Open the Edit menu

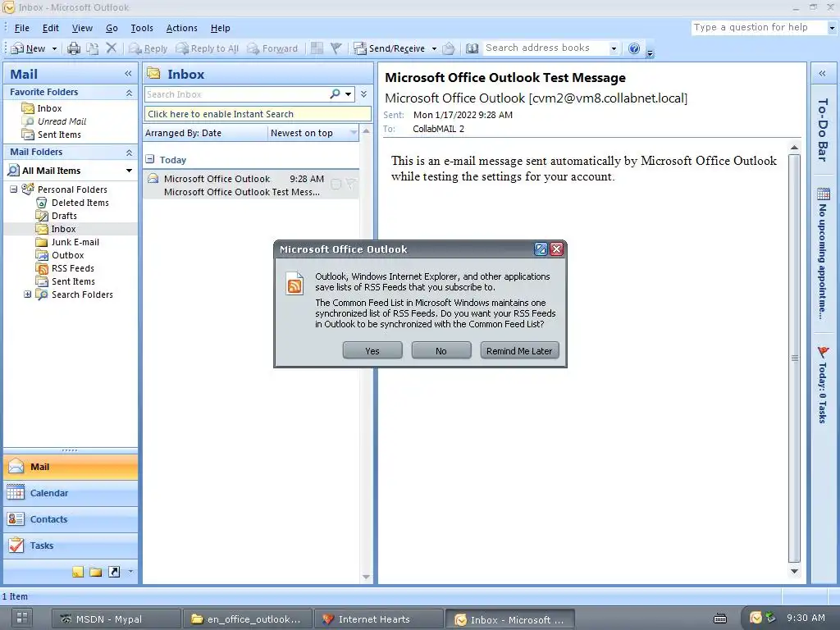50,28
